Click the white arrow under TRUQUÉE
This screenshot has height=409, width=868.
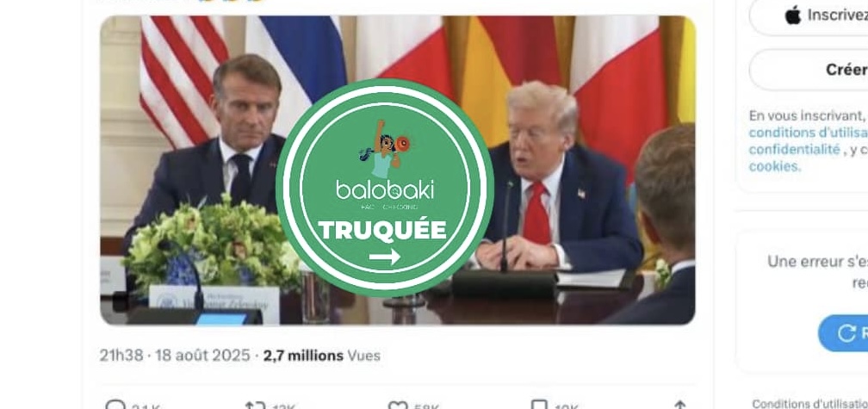pyautogui.click(x=384, y=257)
